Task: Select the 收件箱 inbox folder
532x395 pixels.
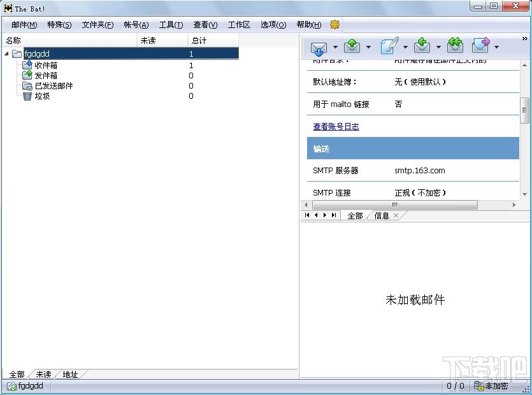Action: pos(46,65)
